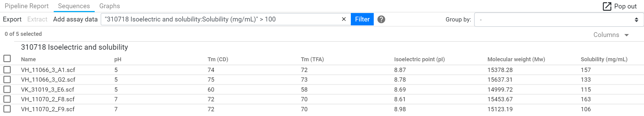
Task: Open the Graphs tab
Action: pyautogui.click(x=109, y=6)
